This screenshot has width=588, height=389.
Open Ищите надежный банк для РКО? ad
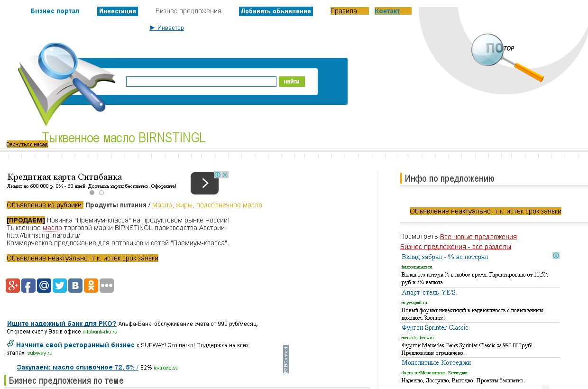coord(62,324)
